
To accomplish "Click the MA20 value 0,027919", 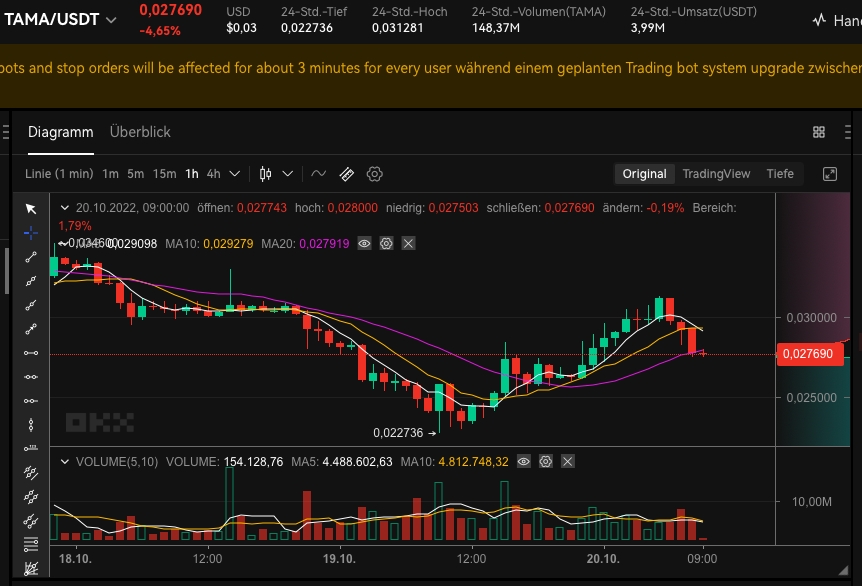I will coord(324,244).
